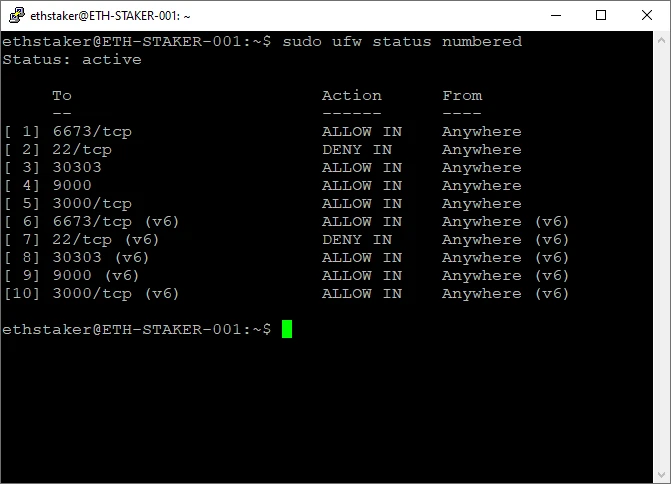This screenshot has width=671, height=484.
Task: Click the PuTTY icon in title bar
Action: click(x=16, y=15)
